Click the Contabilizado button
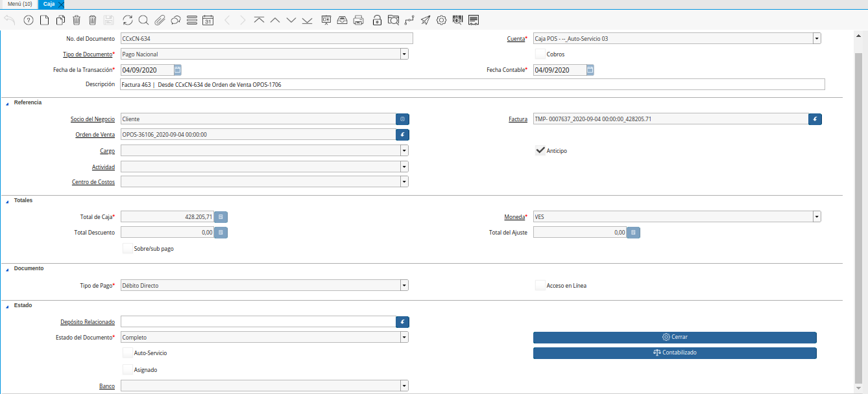 [x=675, y=353]
